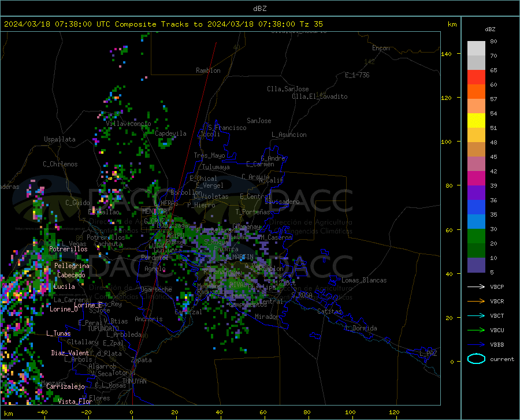Click the Zapata place label

(x=142, y=360)
